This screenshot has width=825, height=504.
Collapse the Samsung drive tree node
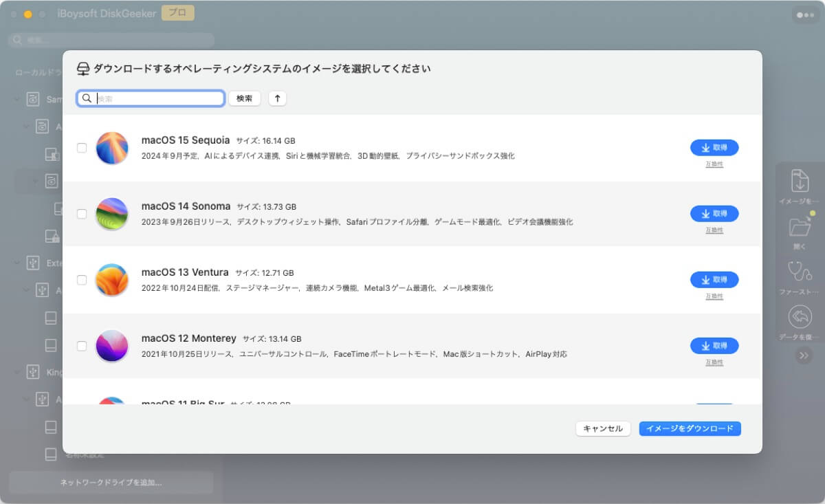click(17, 99)
